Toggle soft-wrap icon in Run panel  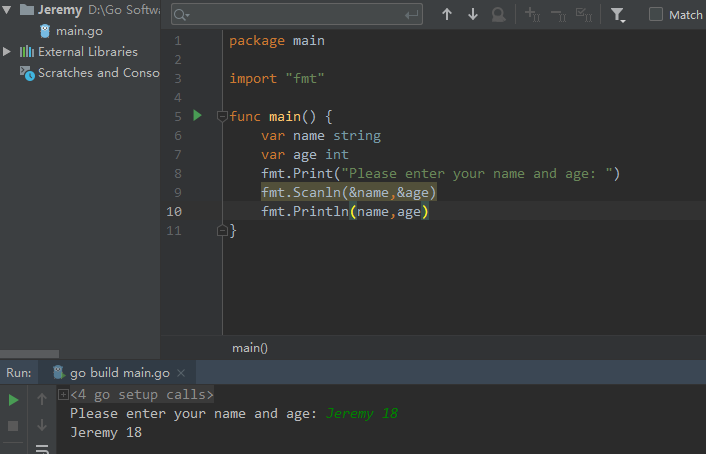coord(42,449)
